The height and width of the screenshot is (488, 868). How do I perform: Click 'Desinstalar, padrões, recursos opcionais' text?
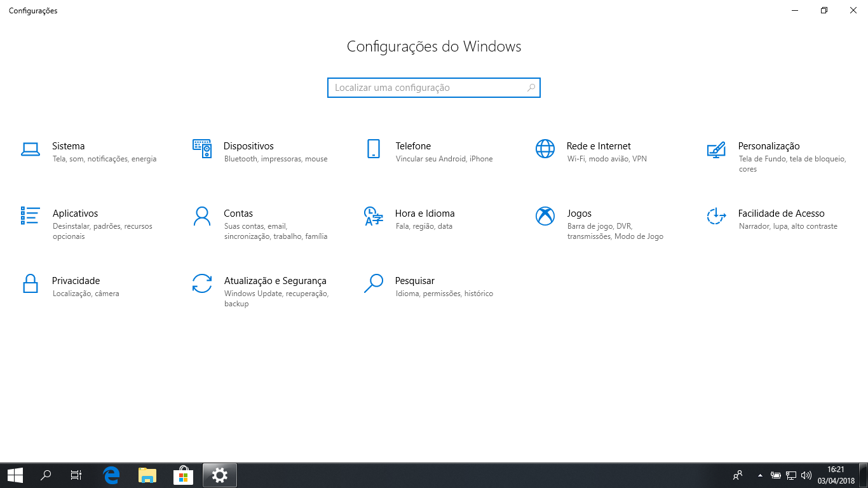point(102,231)
